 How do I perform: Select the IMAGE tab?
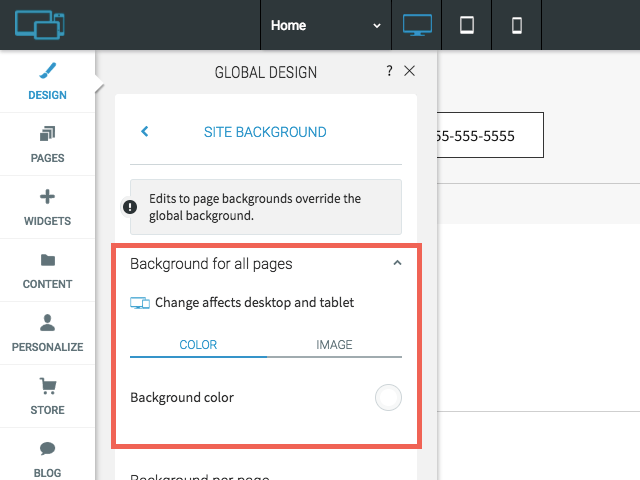(x=334, y=345)
